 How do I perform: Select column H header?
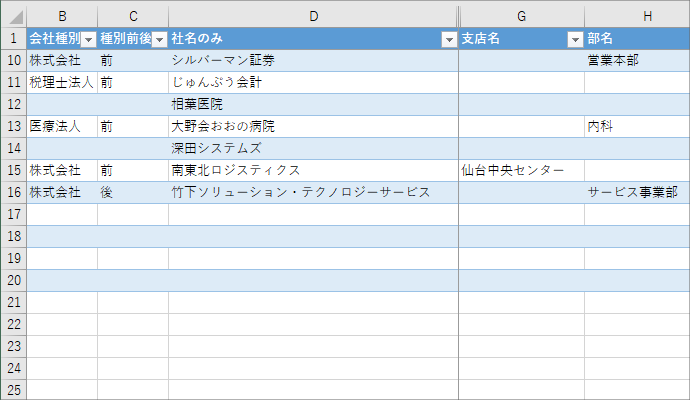click(x=638, y=17)
